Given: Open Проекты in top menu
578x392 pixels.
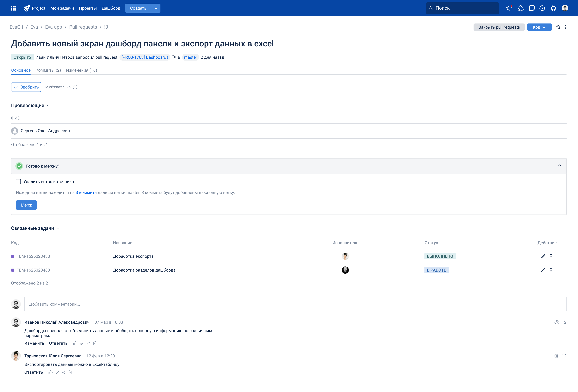Looking at the screenshot, I should tap(88, 8).
